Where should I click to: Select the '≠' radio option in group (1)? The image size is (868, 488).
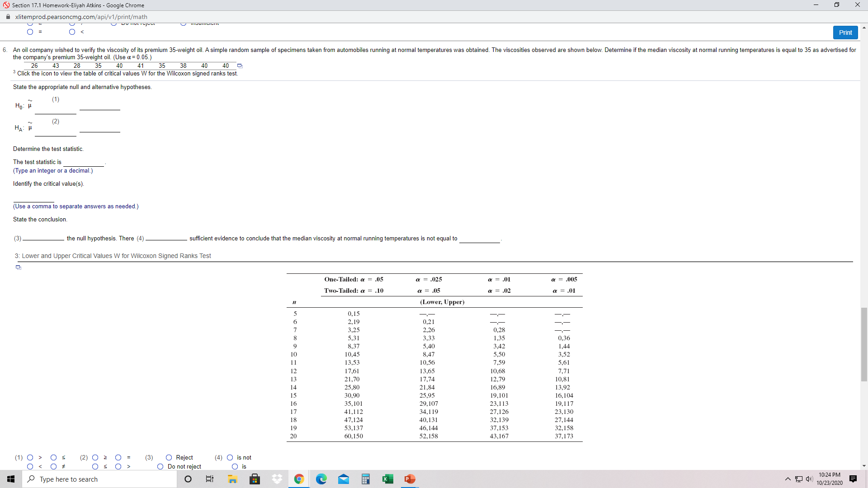click(53, 467)
